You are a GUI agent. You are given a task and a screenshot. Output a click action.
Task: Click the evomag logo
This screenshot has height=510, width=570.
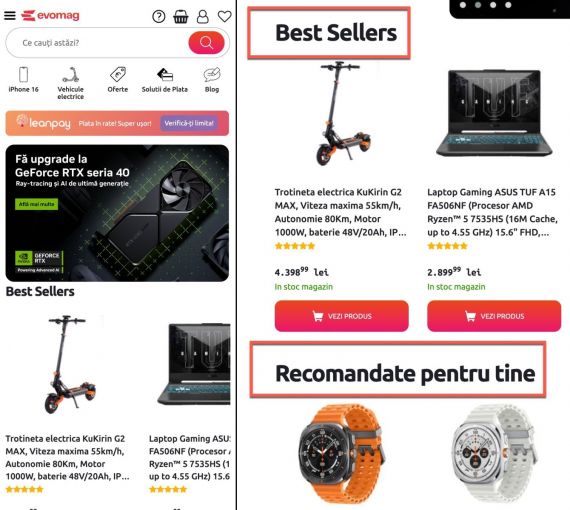(x=50, y=16)
